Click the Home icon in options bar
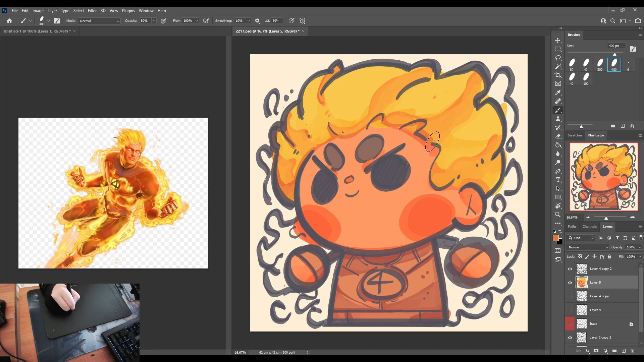 [x=9, y=21]
